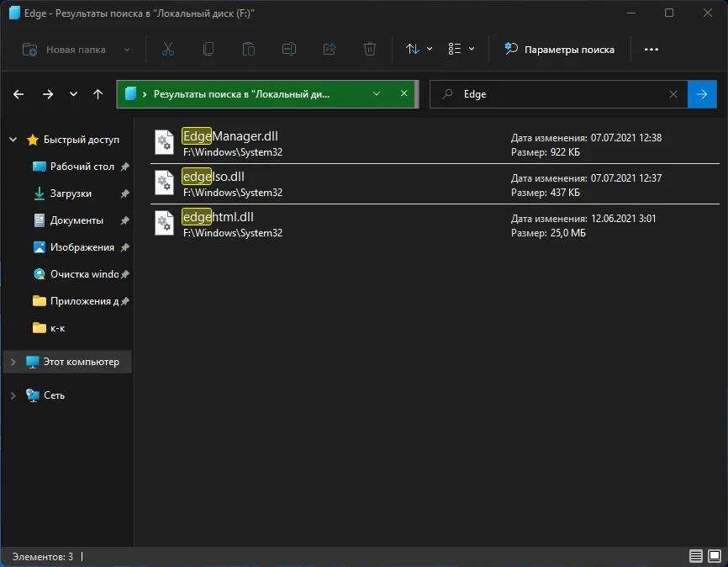
Task: Click the Paste clipboard icon
Action: pos(249,50)
